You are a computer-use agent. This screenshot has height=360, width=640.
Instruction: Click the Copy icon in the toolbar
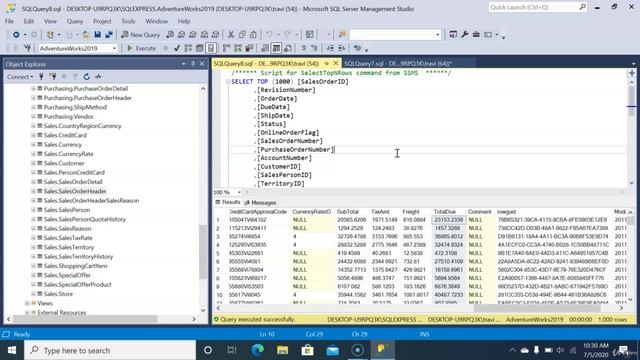(242, 35)
